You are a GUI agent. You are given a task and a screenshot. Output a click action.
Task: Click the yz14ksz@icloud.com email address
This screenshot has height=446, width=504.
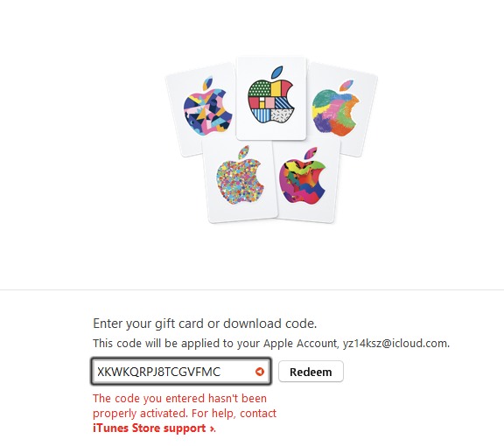click(x=395, y=343)
